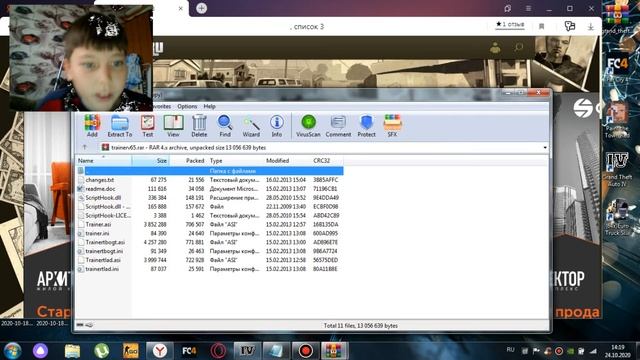The height and width of the screenshot is (360, 640).
Task: Sort by Type column header
Action: click(x=235, y=161)
